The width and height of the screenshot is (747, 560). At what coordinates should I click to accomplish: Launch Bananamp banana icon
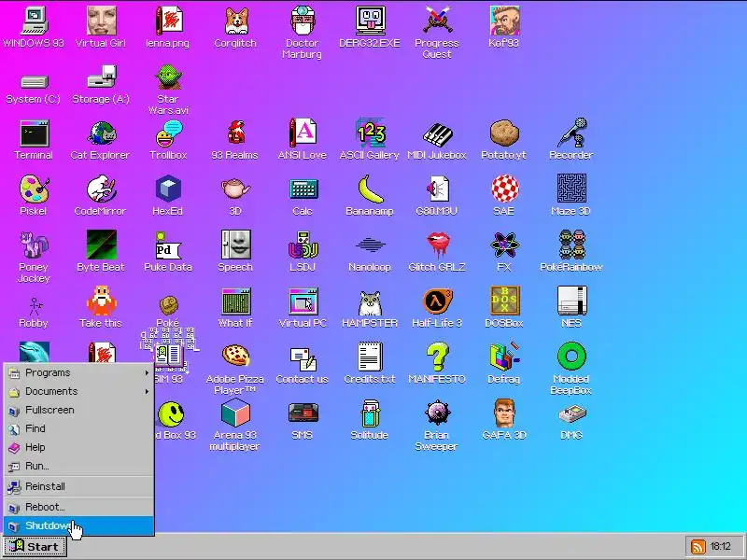tap(370, 189)
